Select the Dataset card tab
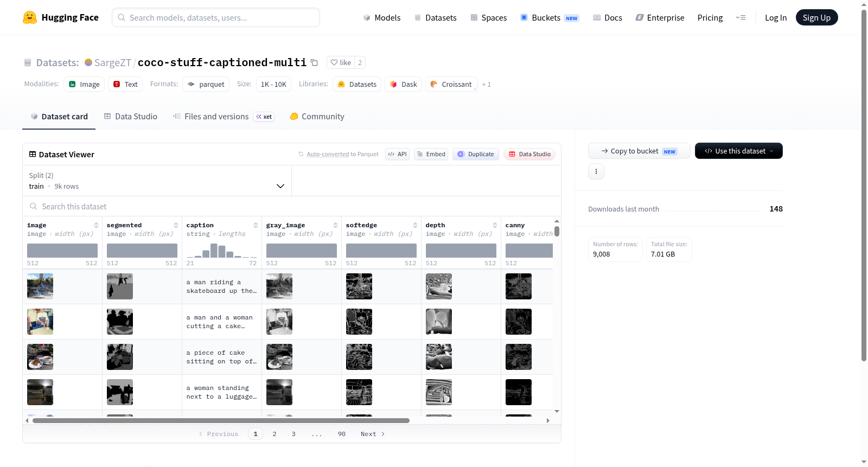Image resolution: width=868 pixels, height=467 pixels. click(x=59, y=117)
